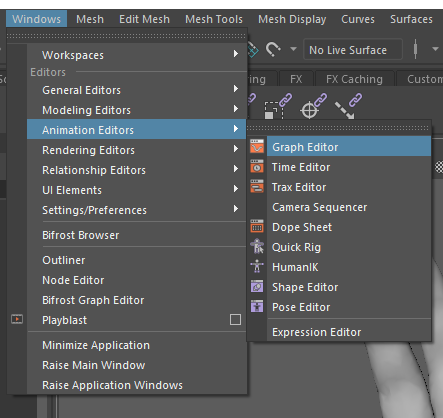Open Bifrost Browser
This screenshot has width=443, height=418.
point(136,235)
